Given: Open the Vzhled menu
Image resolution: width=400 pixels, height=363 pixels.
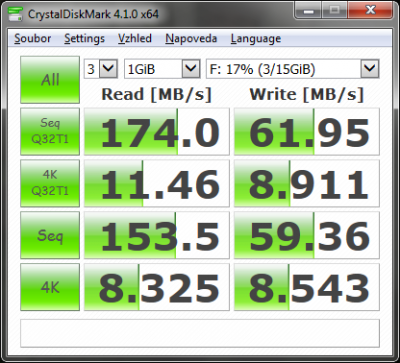Looking at the screenshot, I should tap(135, 39).
